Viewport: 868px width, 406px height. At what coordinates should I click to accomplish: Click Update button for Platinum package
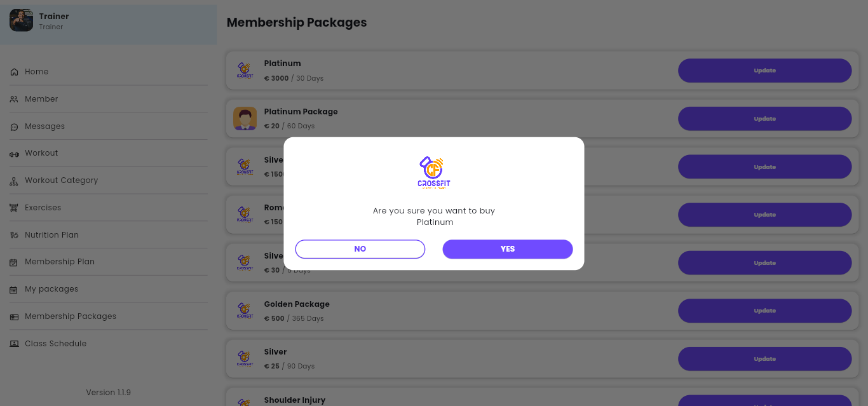click(765, 71)
